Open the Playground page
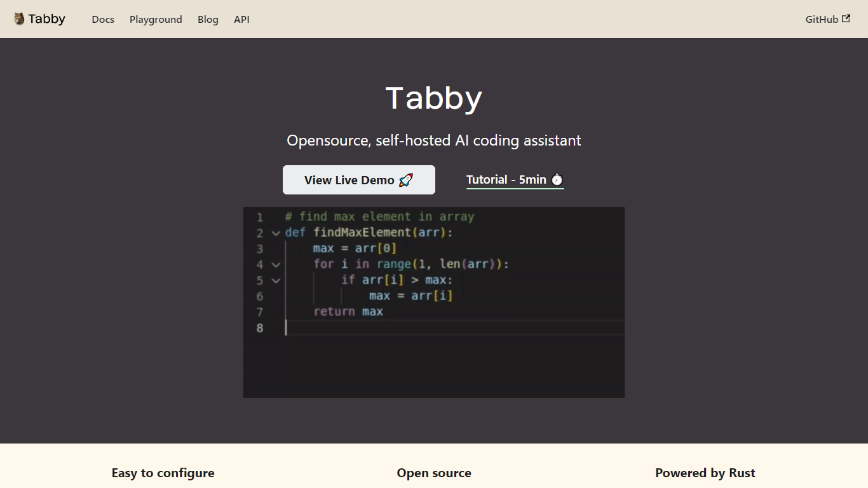The image size is (868, 488). [156, 19]
